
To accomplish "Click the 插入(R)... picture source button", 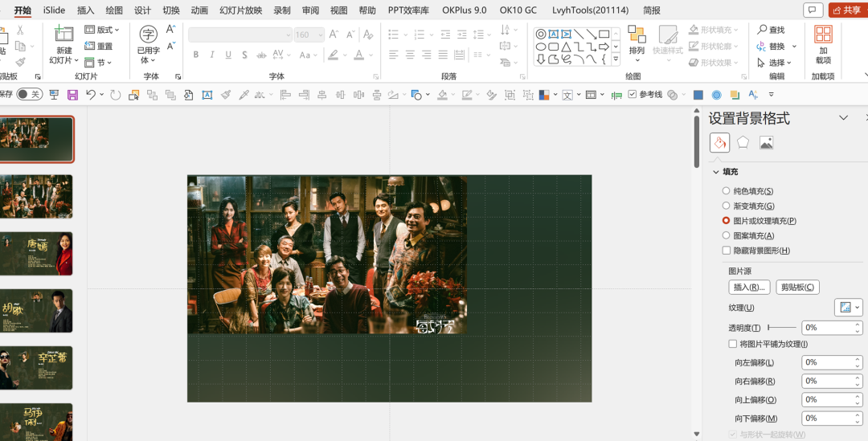I will [x=749, y=288].
